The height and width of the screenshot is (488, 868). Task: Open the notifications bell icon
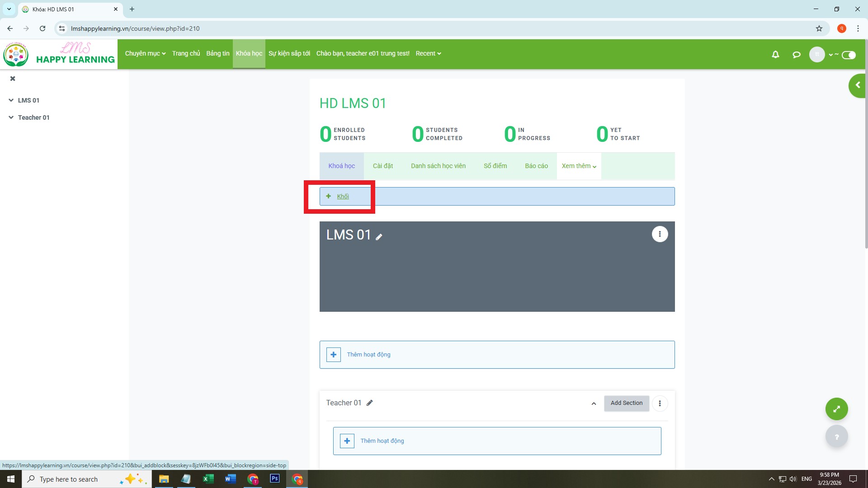point(775,55)
